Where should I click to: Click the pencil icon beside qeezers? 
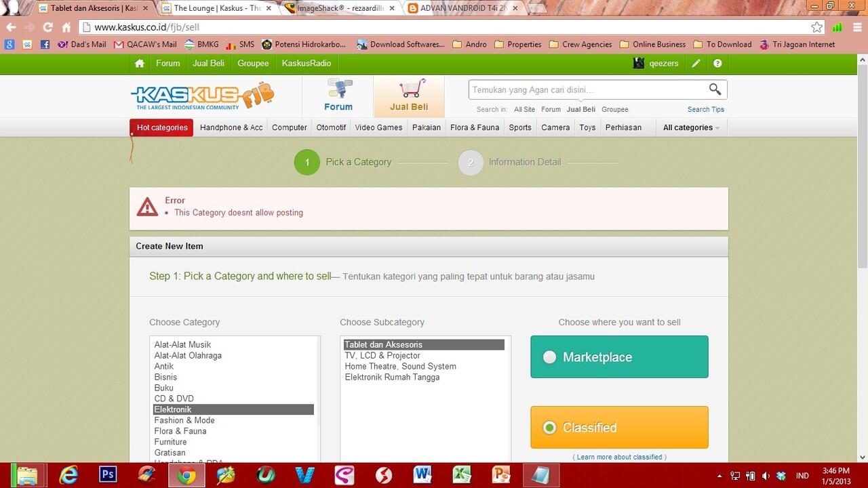696,63
